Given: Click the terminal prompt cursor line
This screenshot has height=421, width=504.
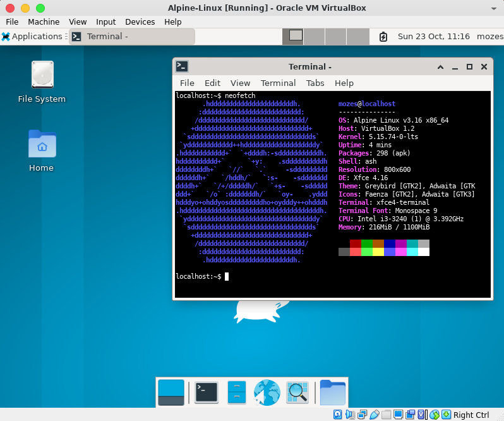Looking at the screenshot, I should [202, 277].
